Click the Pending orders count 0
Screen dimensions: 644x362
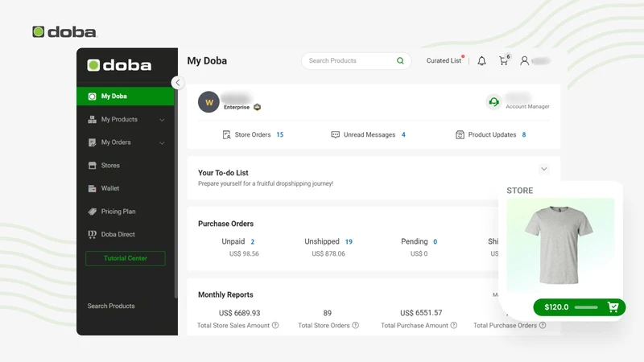(435, 242)
